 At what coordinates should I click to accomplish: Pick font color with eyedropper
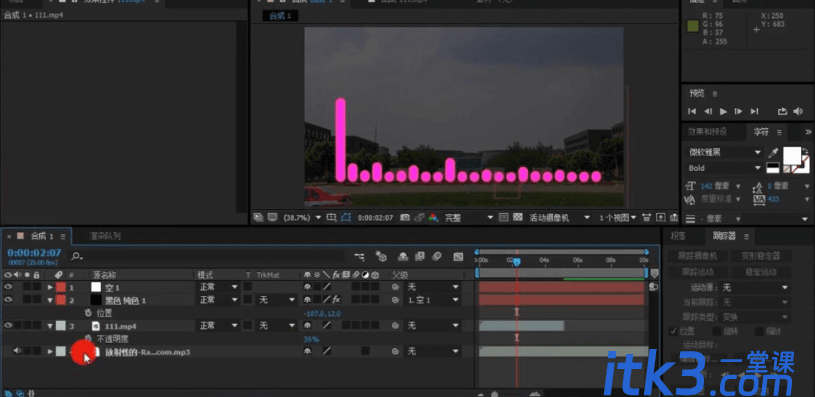tap(773, 153)
